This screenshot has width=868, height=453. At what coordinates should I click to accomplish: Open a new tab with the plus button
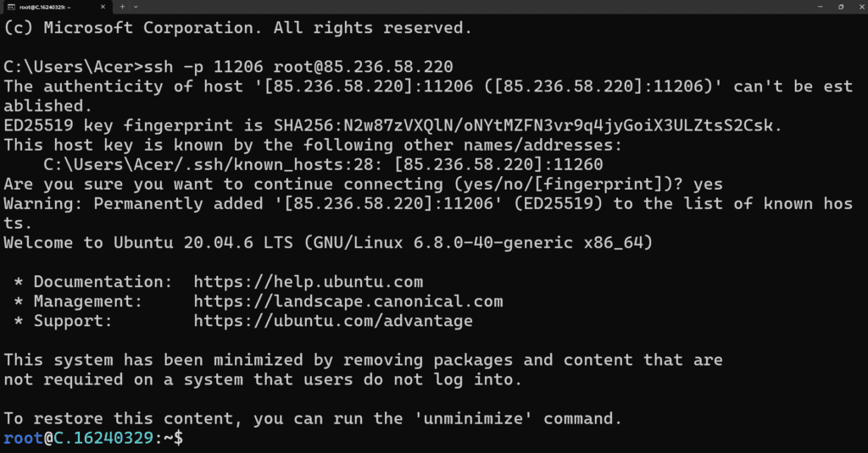tap(122, 7)
